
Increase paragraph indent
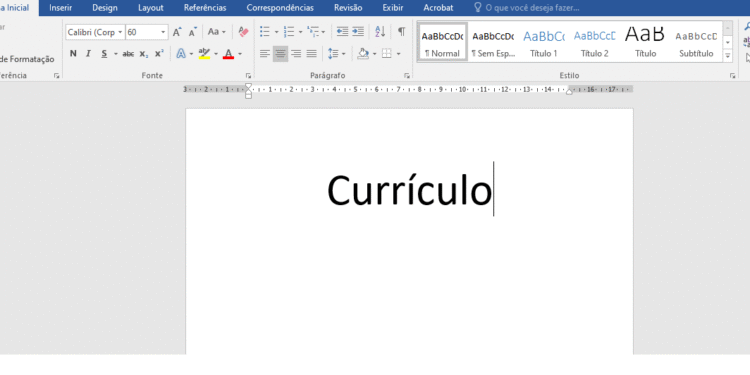point(358,32)
